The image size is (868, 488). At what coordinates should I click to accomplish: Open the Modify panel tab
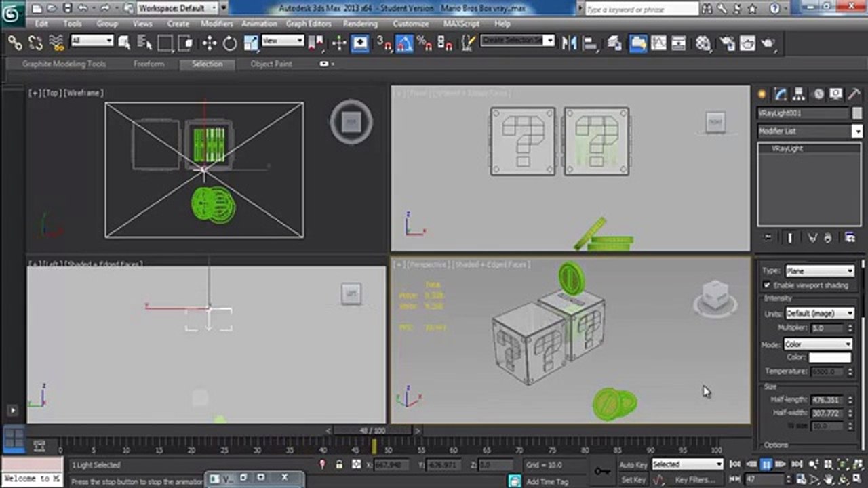781,94
